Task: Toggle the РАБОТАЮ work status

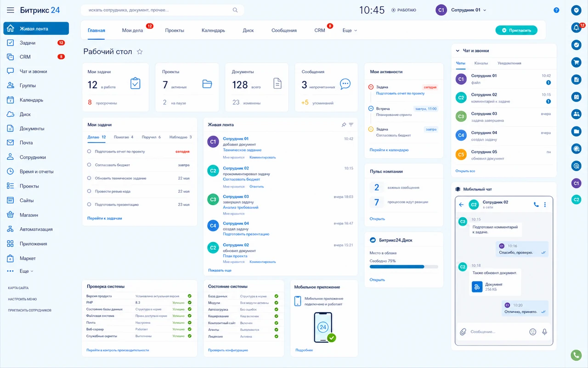Action: click(404, 10)
